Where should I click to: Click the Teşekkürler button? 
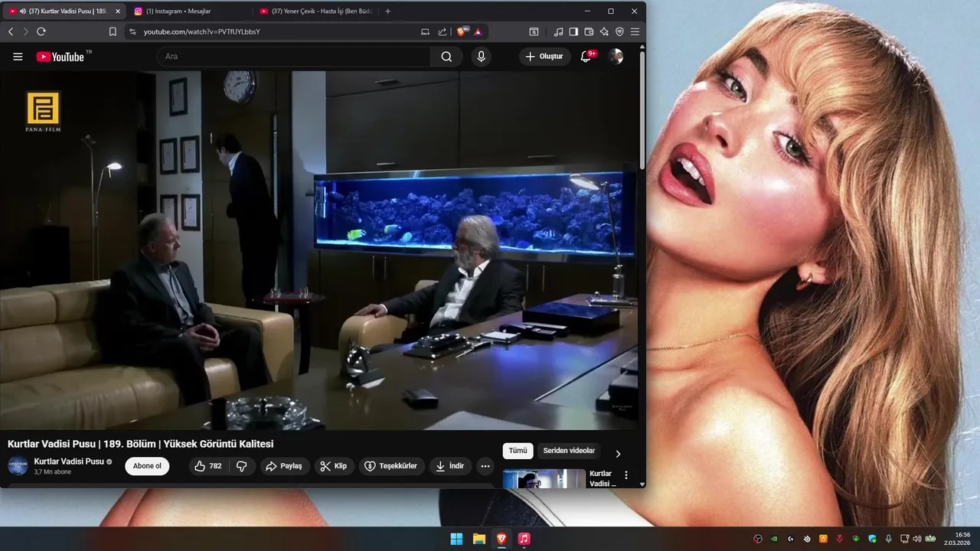click(x=391, y=466)
